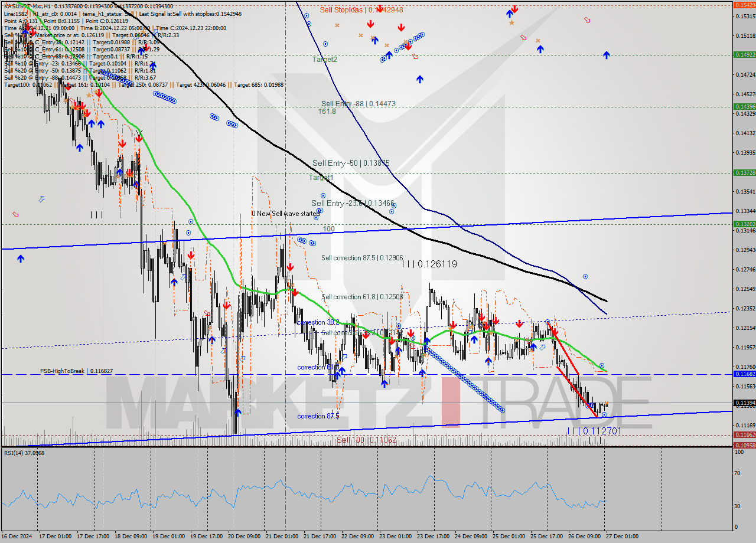Screen dimensions: 756x543
Task: Click the Target1 chart label
Action: click(x=321, y=177)
